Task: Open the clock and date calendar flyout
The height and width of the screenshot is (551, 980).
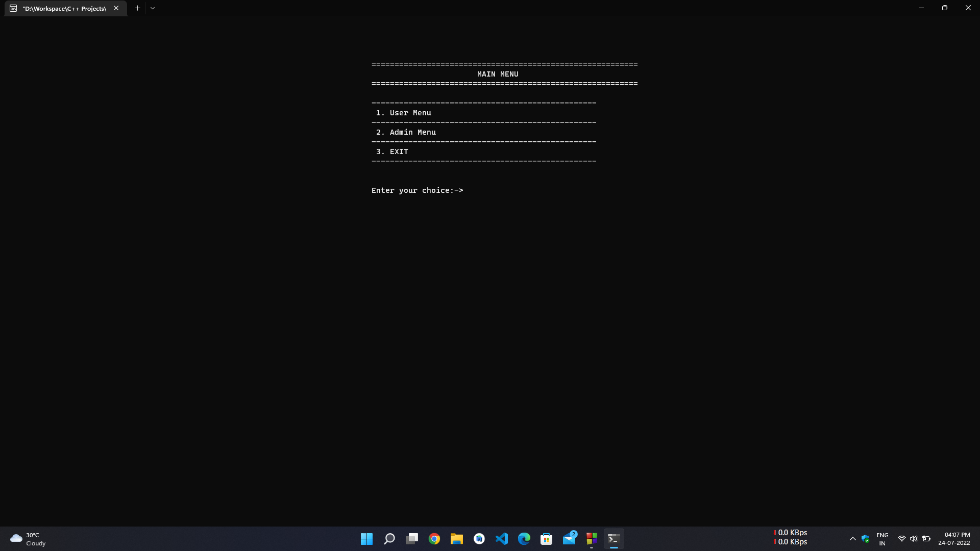Action: pos(953,539)
